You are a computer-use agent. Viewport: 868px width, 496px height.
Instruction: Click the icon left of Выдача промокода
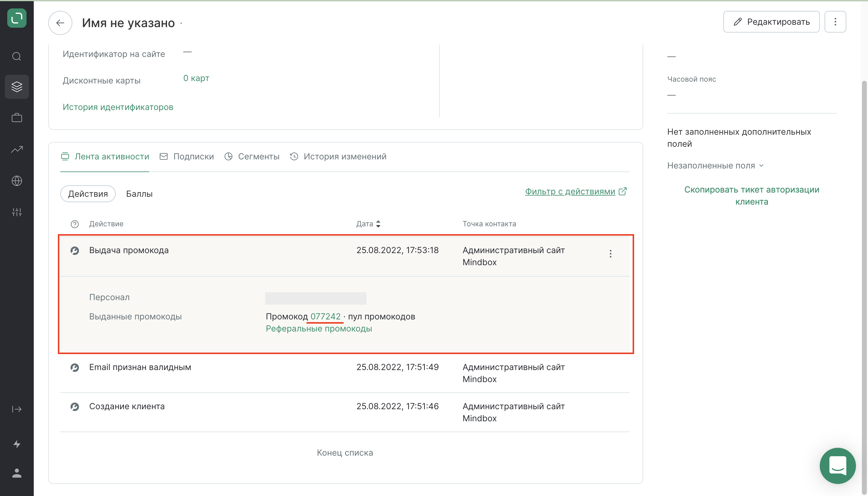[x=75, y=251]
